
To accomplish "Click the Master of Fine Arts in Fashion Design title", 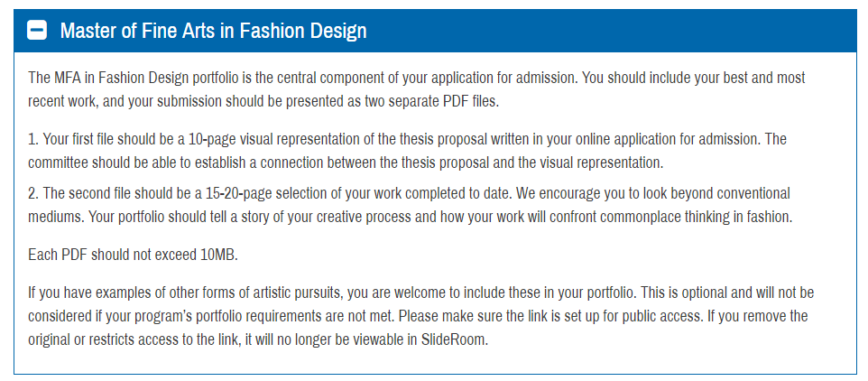I will [x=213, y=31].
